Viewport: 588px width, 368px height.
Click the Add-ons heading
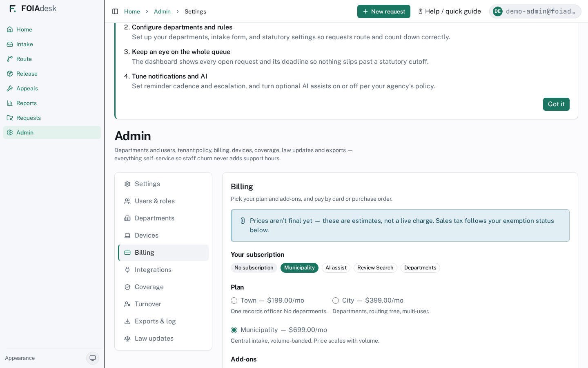(x=244, y=359)
